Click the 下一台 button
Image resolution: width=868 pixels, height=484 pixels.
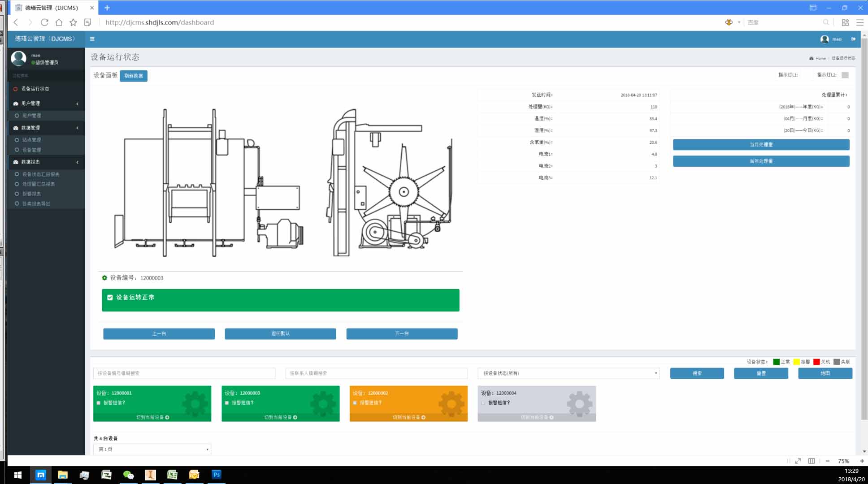(x=402, y=334)
